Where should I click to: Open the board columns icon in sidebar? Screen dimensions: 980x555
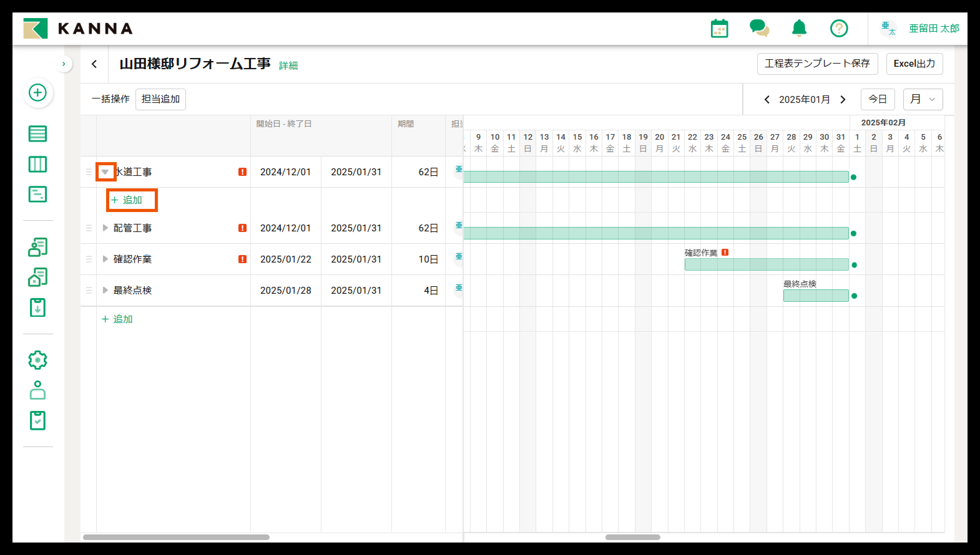tap(37, 164)
